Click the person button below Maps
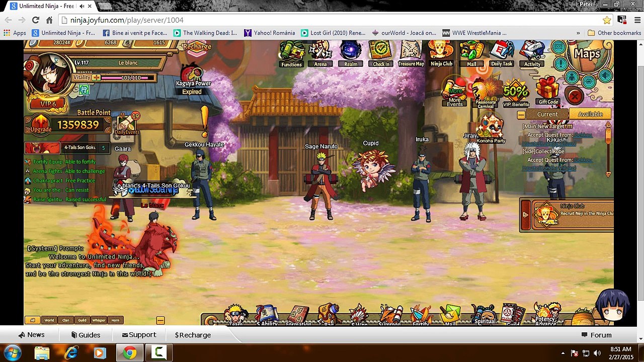This screenshot has height=362, width=644. 571,77
